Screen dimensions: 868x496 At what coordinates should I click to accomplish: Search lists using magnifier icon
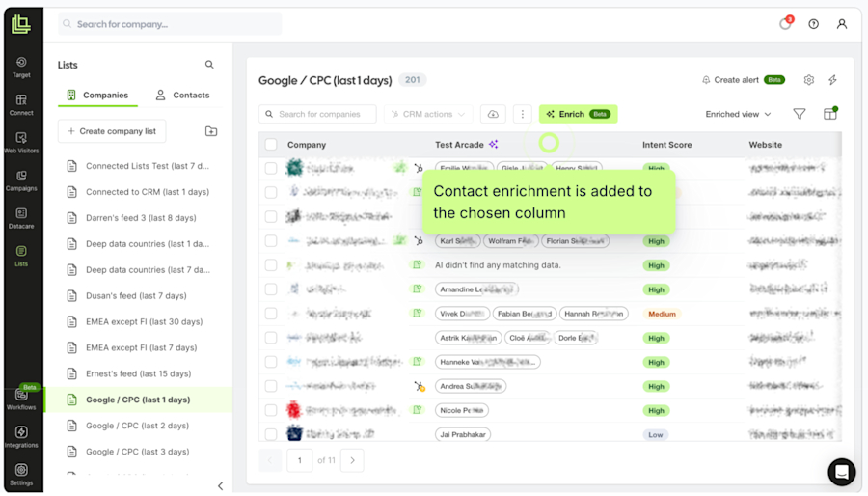(x=209, y=65)
